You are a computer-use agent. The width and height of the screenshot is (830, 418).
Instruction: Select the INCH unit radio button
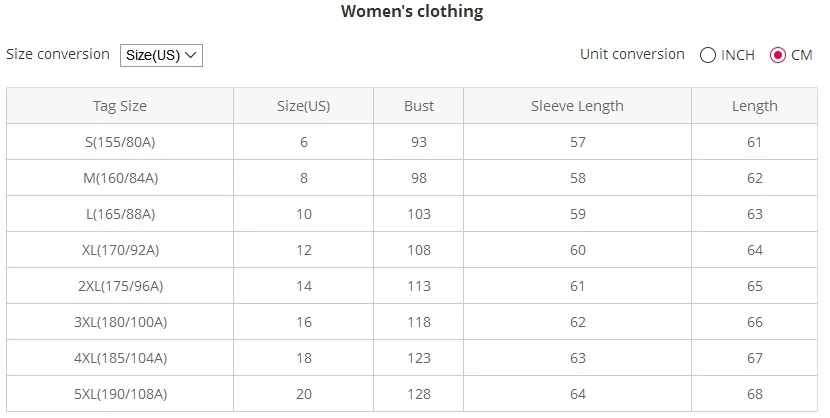pyautogui.click(x=708, y=55)
